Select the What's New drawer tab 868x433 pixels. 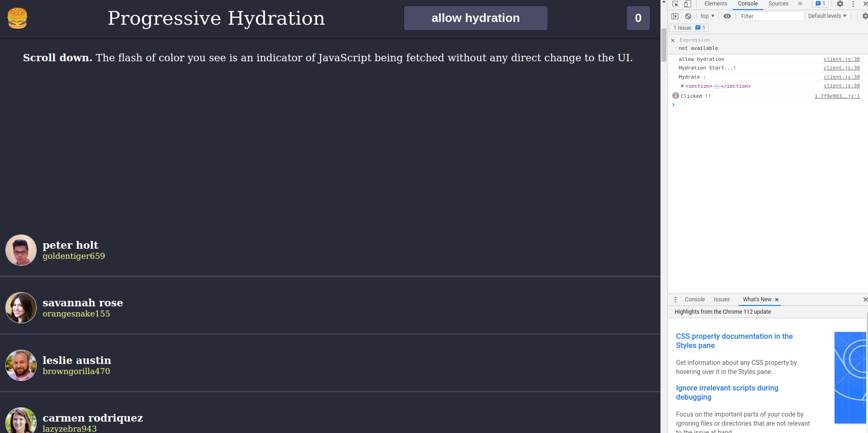click(x=757, y=299)
